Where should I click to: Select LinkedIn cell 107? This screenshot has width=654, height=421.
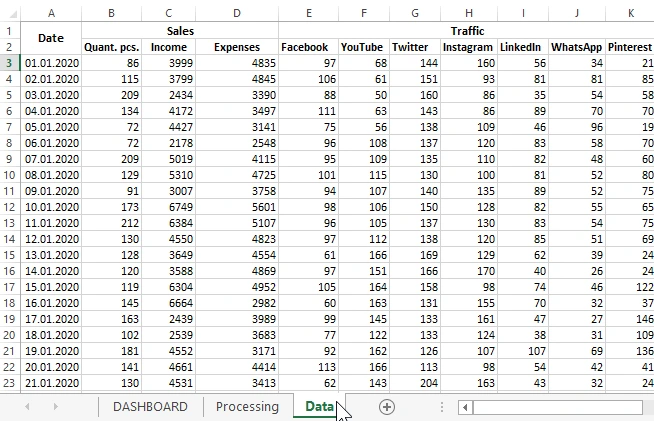click(x=523, y=351)
